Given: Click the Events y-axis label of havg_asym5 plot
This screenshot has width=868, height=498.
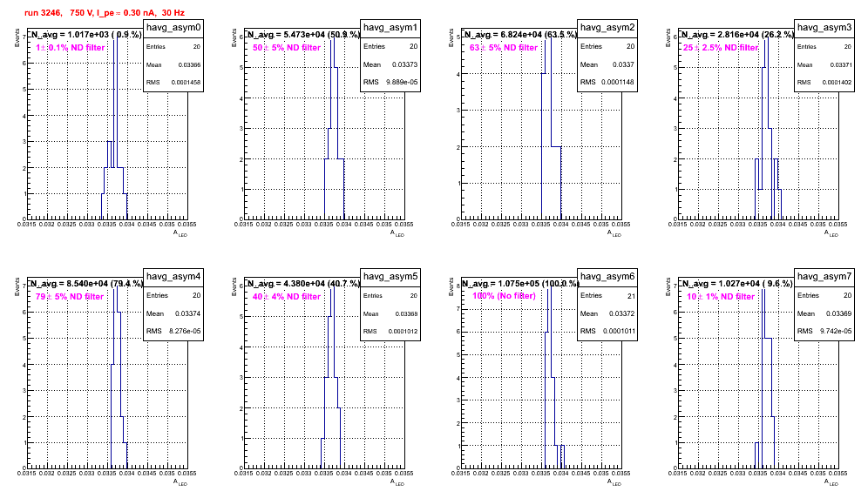Looking at the screenshot, I should 234,286.
